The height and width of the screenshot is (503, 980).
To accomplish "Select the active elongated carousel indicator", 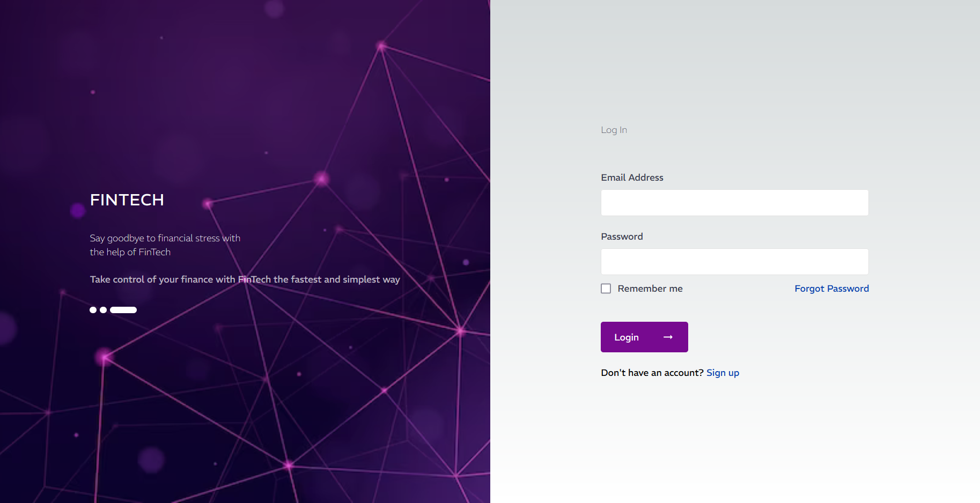I will (123, 310).
